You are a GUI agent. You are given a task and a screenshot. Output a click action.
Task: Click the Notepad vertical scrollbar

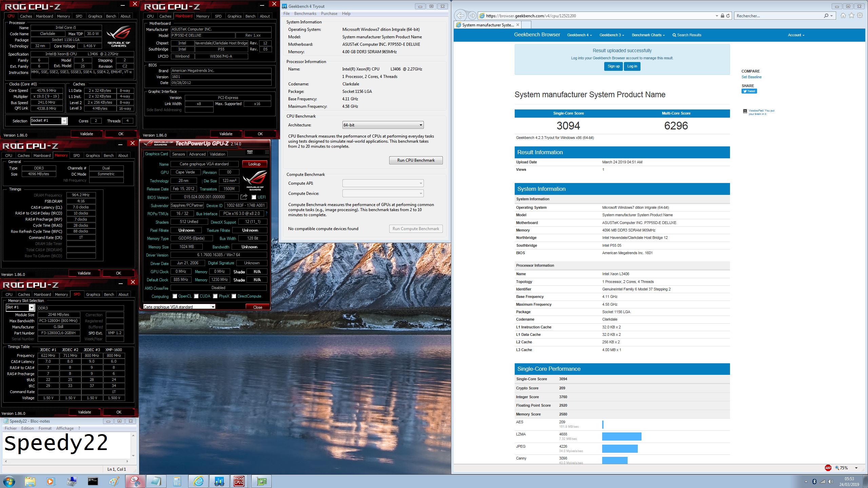pos(133,445)
